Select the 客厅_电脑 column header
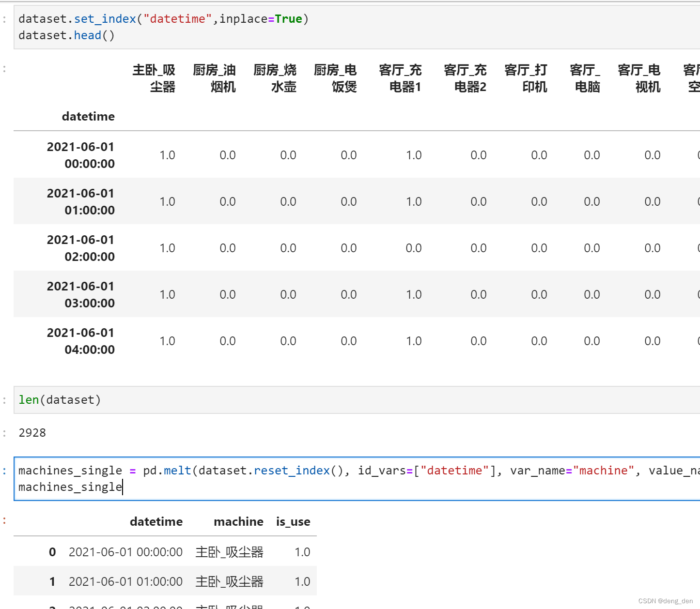The image size is (700, 609). (x=585, y=78)
